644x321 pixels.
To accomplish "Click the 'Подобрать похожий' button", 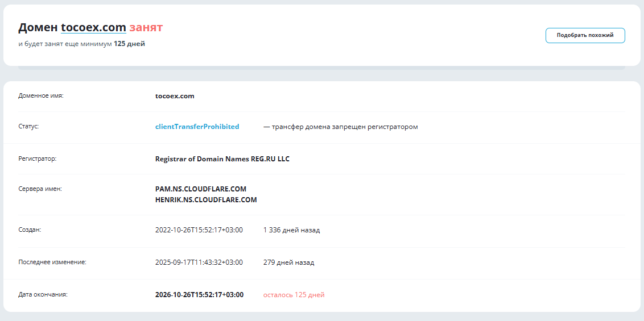I will pyautogui.click(x=585, y=35).
